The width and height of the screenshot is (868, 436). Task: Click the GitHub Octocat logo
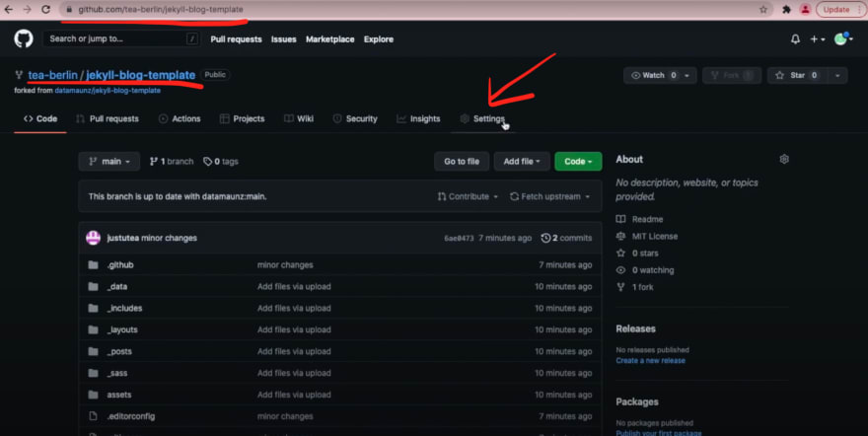[24, 38]
